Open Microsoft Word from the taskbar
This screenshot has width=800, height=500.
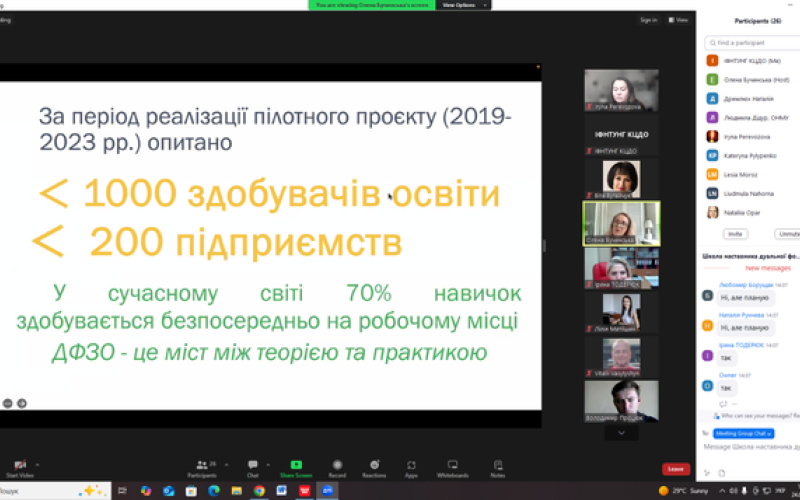(282, 491)
